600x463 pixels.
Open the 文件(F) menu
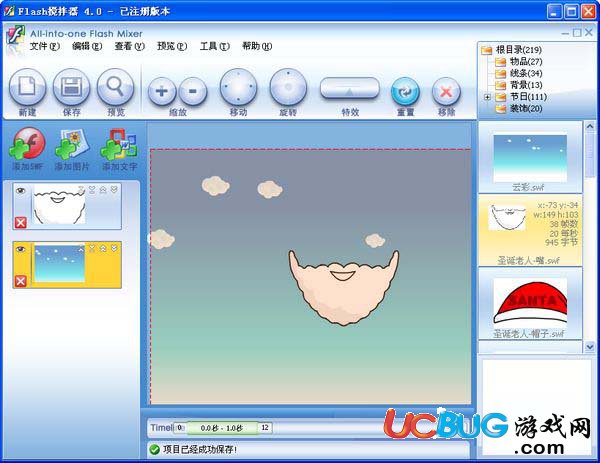(45, 46)
